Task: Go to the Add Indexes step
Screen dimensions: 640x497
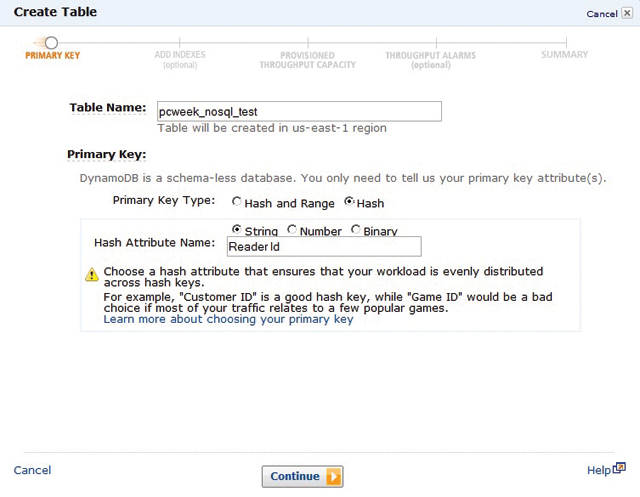Action: (180, 60)
